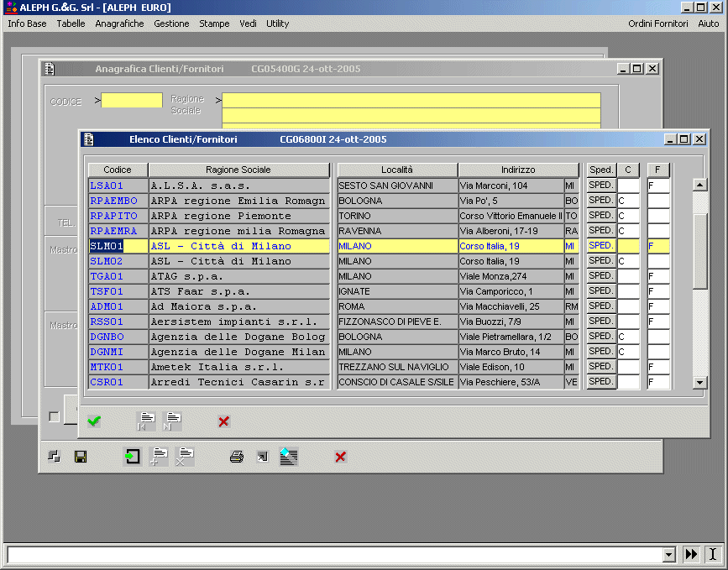Image resolution: width=728 pixels, height=570 pixels.
Task: Click the I-beam cursor icon at the bottom right
Action: (x=713, y=554)
